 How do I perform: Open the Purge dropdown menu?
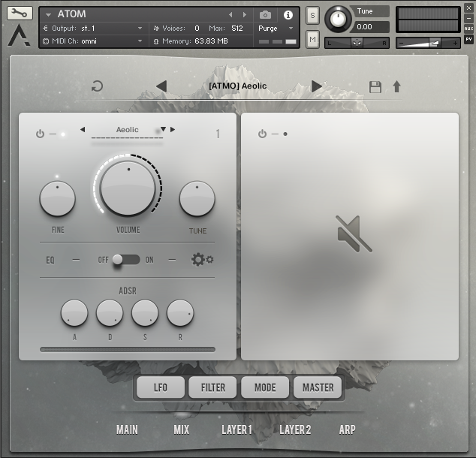point(291,29)
